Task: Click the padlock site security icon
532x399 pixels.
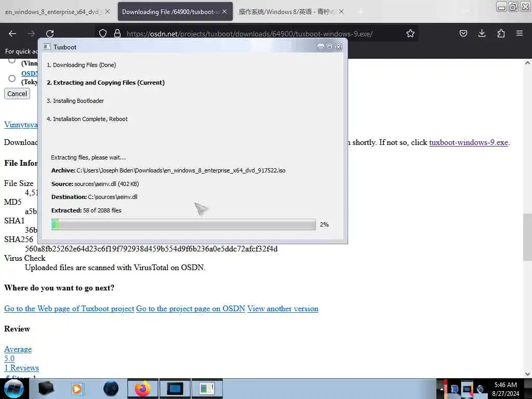Action: tap(117, 33)
